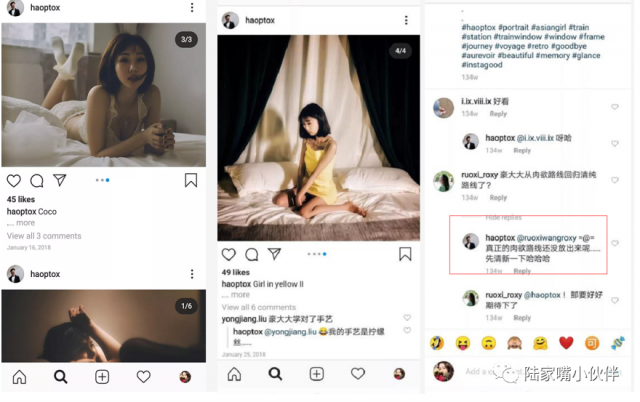Tap the new post plus icon in left screen
Viewport: 640px width, 402px height.
point(102,377)
